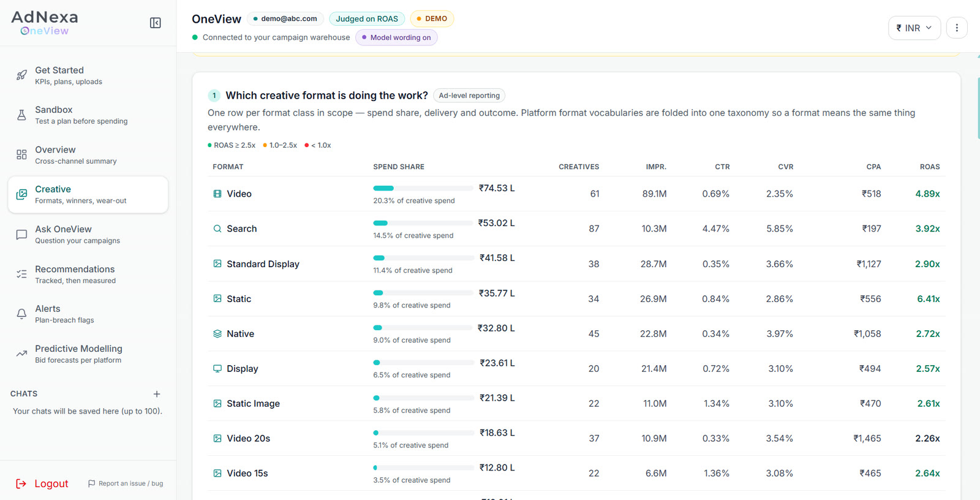
Task: Click the Static Image format name
Action: (253, 404)
